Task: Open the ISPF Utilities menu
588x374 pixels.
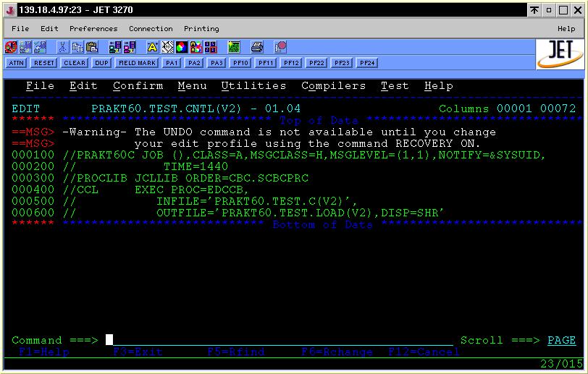Action: (x=253, y=86)
